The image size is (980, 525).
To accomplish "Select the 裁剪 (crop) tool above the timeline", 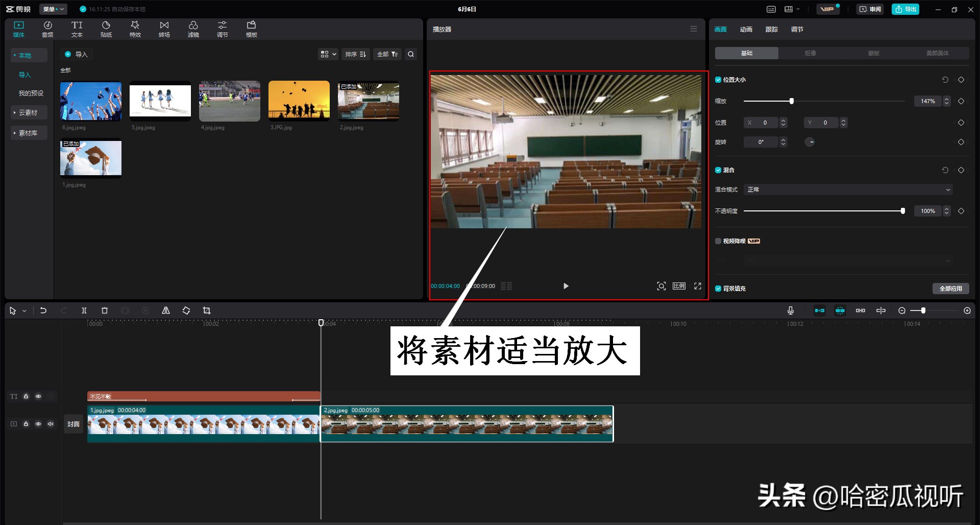I will (207, 310).
